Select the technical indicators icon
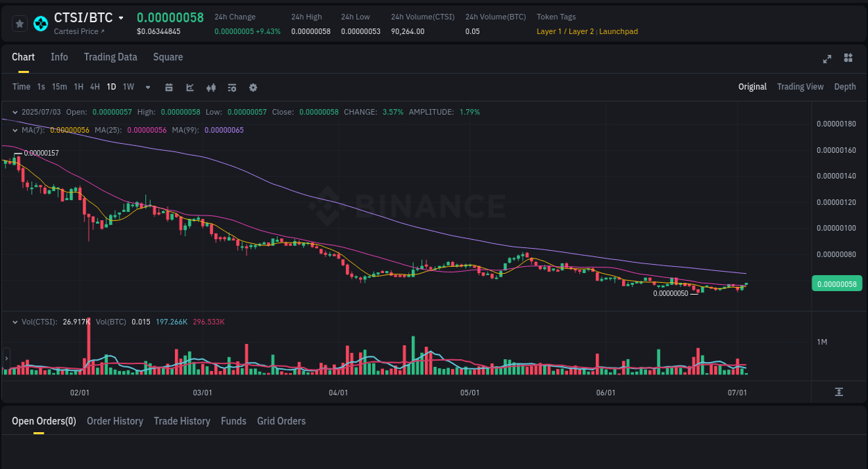This screenshot has height=469, width=868. [189, 88]
